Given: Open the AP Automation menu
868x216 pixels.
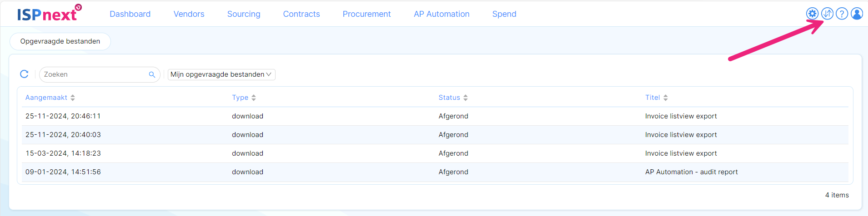Looking at the screenshot, I should click(442, 14).
